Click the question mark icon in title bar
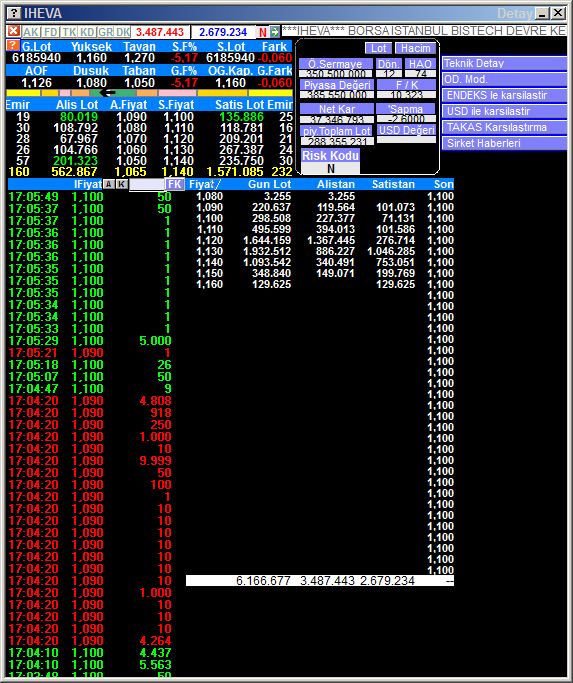 14,13
